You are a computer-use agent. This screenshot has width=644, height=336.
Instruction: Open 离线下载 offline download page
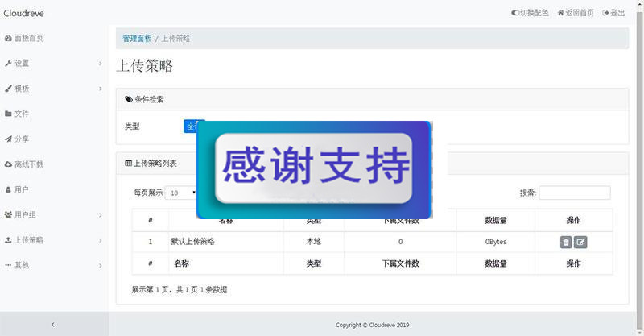click(29, 164)
